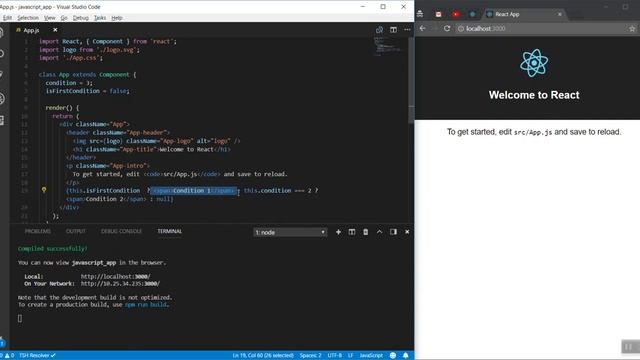This screenshot has width=640, height=360.
Task: Close the React App browser tab
Action: click(560, 14)
